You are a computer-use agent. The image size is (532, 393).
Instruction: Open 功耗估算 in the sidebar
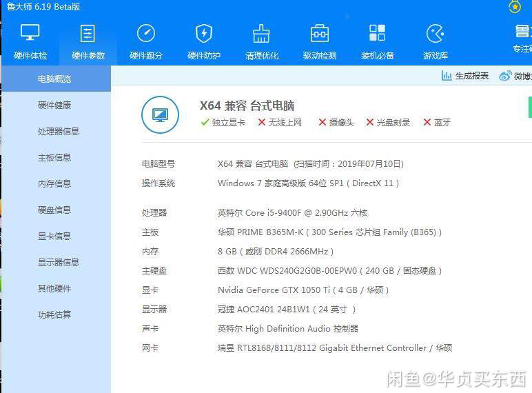click(54, 314)
